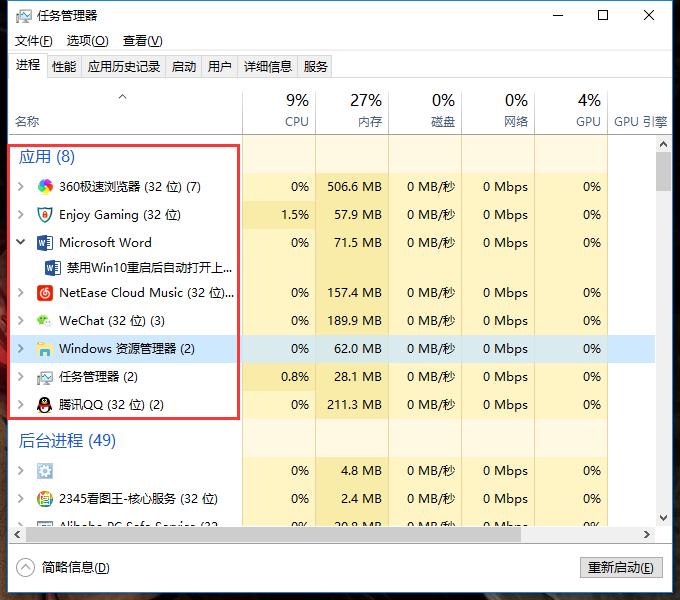Viewport: 680px width, 600px height.
Task: Click the vertical scrollbar down arrow
Action: (x=663, y=518)
